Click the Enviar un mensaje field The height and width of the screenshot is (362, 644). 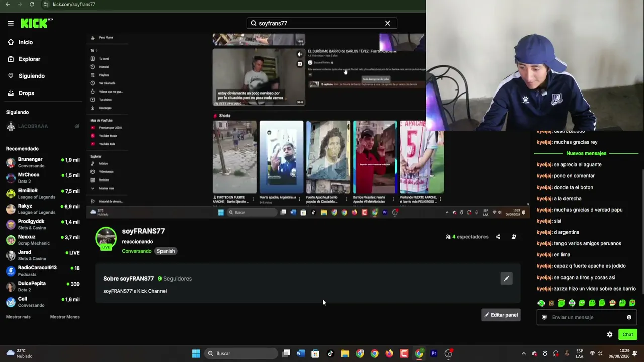point(587,317)
